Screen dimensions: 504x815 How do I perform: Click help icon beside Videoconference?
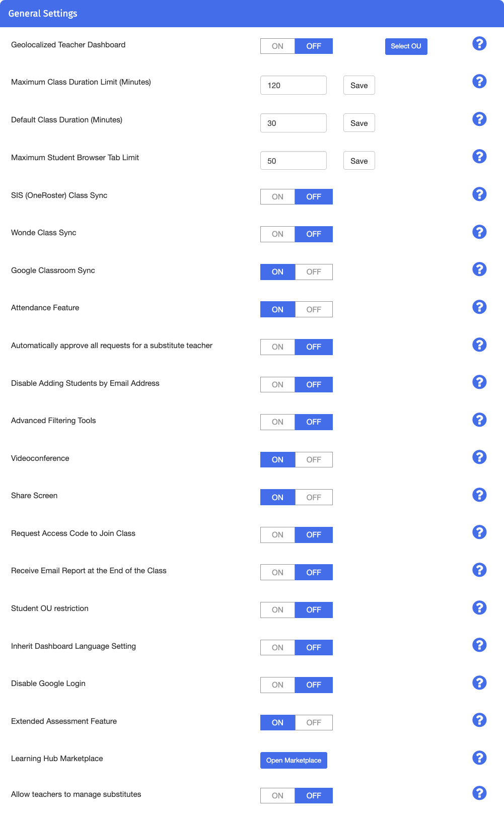coord(479,457)
